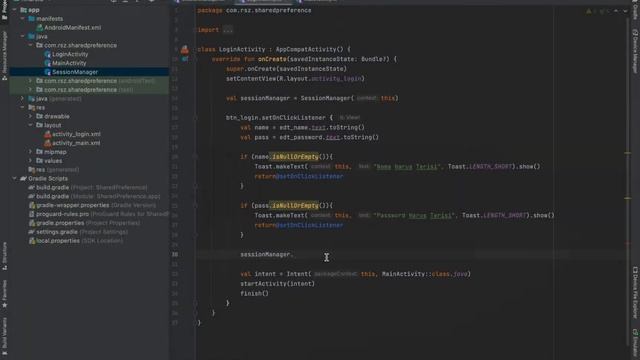Click the layout file icon beside activity_main.xml

click(x=47, y=143)
